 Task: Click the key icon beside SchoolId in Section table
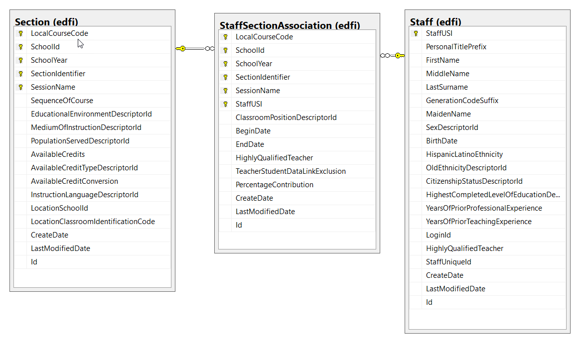click(x=20, y=47)
